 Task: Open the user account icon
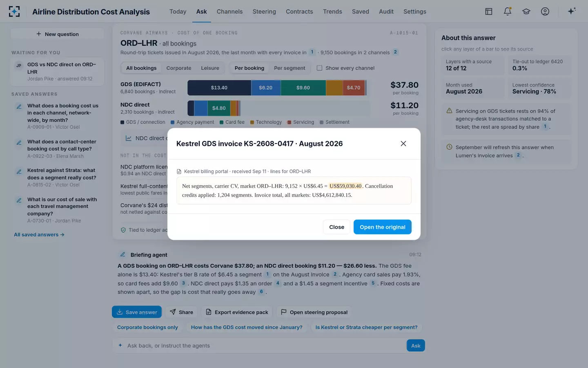coord(545,11)
